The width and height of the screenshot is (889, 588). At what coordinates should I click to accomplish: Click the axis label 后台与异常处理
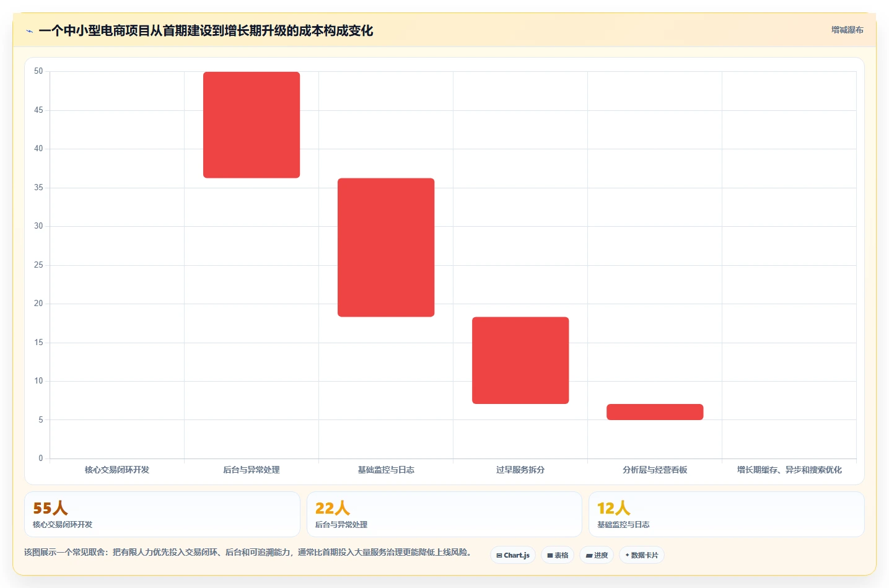pos(252,470)
